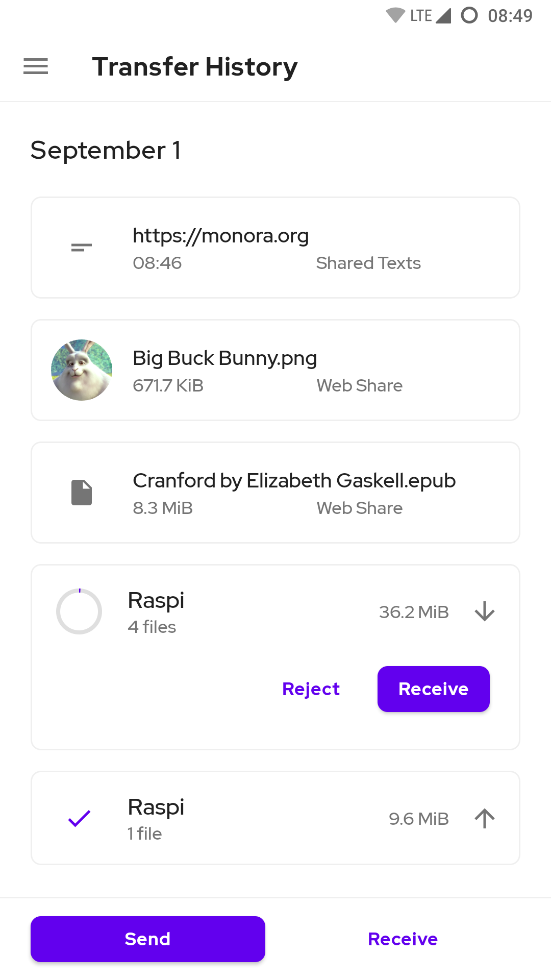The width and height of the screenshot is (551, 980).
Task: Tap the bottom bar Receive button
Action: point(403,939)
